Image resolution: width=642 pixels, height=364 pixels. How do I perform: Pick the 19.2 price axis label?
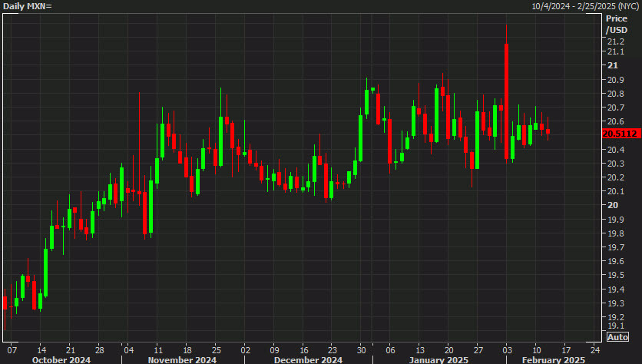[x=616, y=318]
